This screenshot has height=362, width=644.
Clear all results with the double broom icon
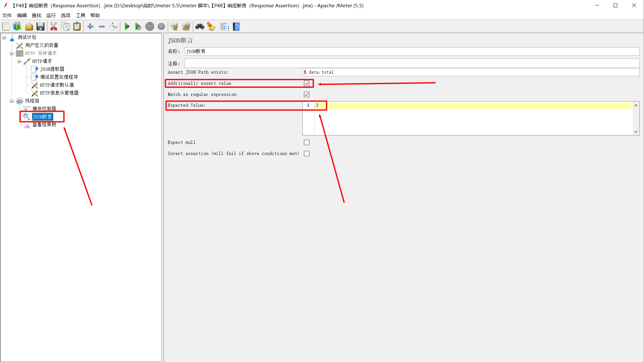point(186,27)
